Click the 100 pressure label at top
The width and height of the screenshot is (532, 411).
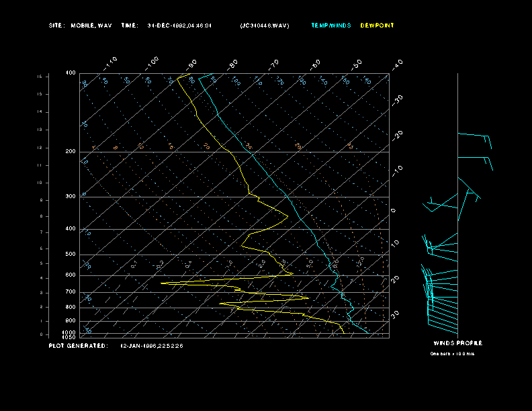coord(71,73)
